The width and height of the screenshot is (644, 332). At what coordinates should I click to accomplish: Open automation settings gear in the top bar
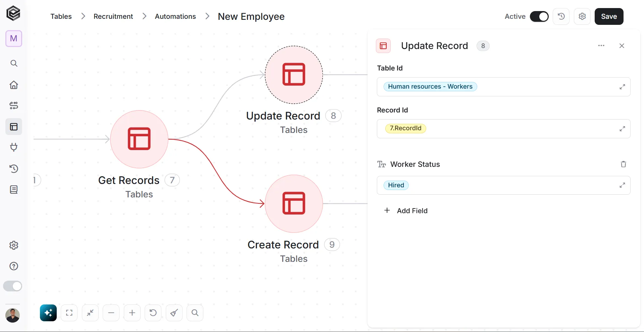pos(582,16)
